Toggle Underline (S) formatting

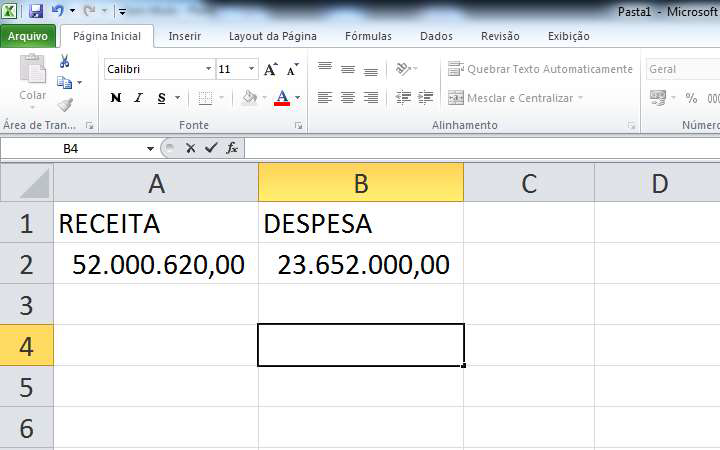pos(161,98)
